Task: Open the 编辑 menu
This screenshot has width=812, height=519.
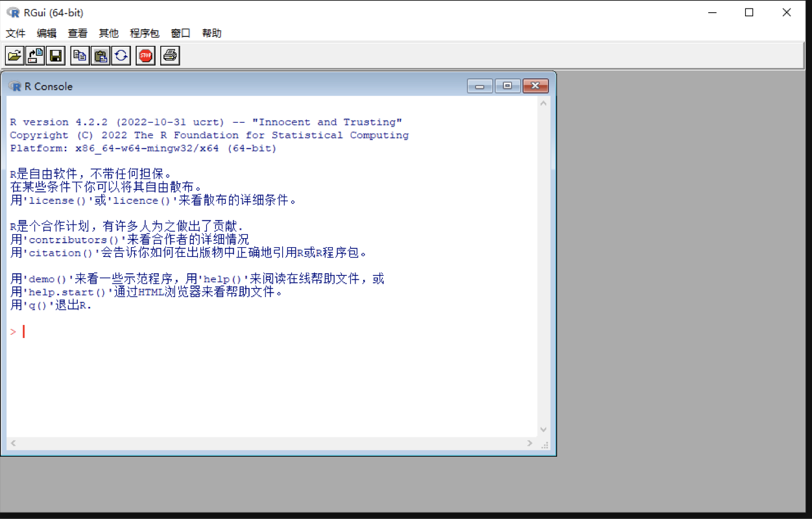Action: click(x=47, y=33)
